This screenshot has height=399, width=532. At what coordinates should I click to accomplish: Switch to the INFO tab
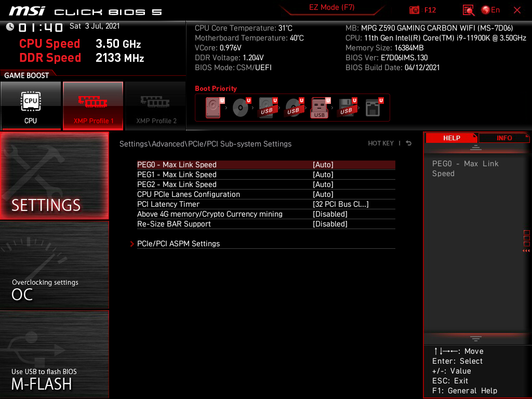[504, 138]
